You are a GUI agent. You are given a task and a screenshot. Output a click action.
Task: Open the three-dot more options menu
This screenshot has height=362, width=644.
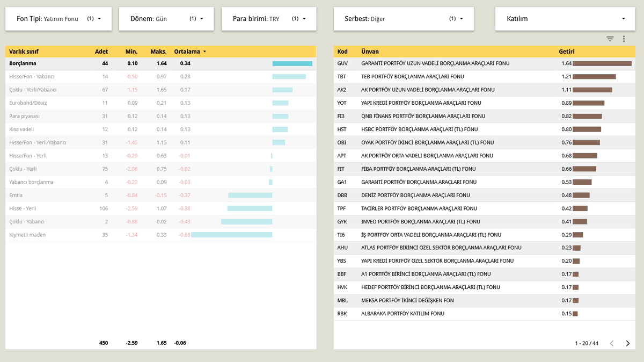[624, 39]
